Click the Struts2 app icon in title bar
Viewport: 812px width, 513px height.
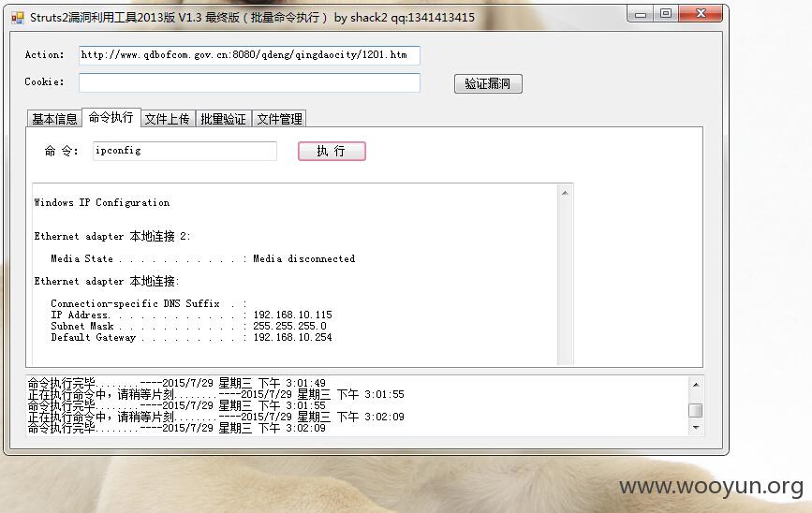(18, 18)
